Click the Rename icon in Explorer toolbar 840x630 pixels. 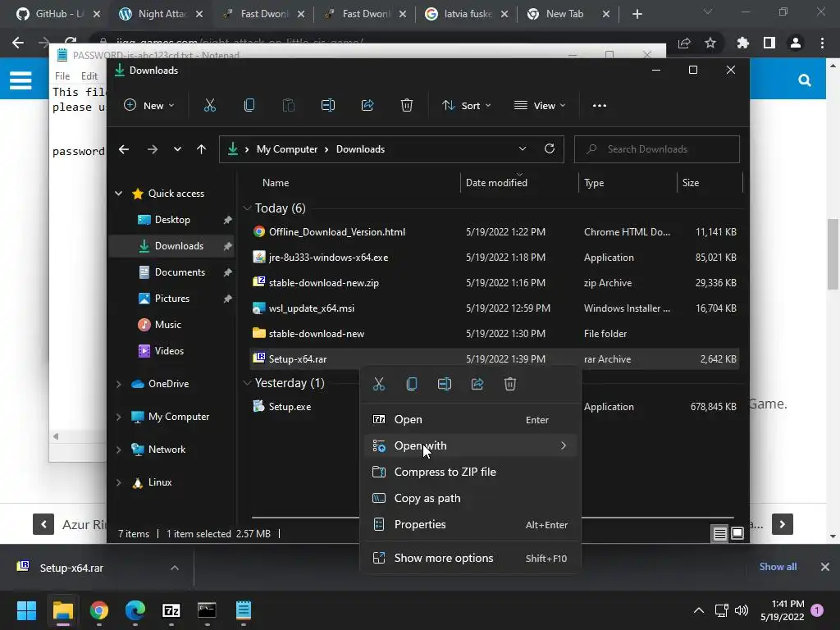pyautogui.click(x=328, y=106)
